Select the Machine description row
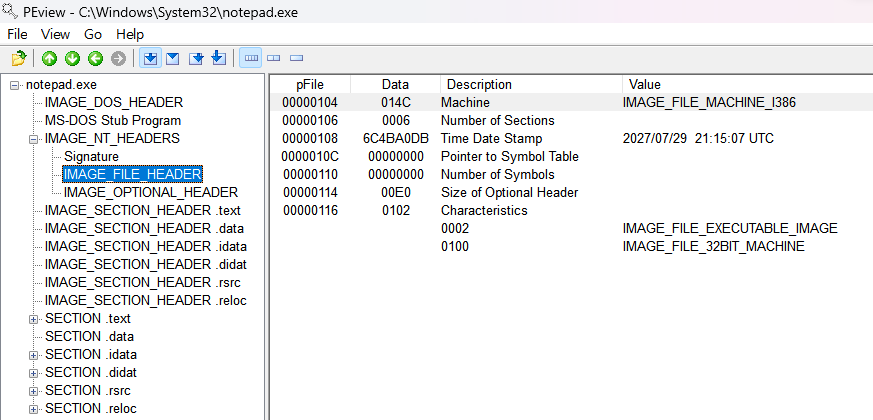 click(x=571, y=102)
